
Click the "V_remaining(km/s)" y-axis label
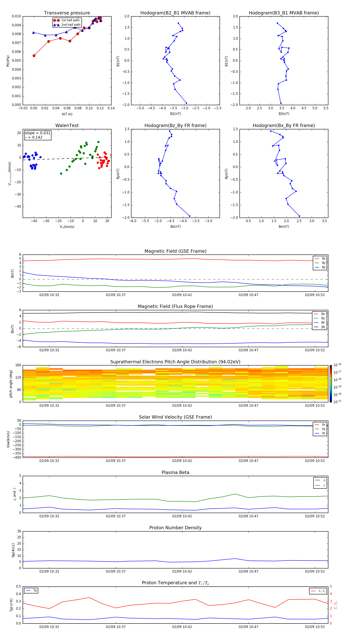click(x=10, y=173)
